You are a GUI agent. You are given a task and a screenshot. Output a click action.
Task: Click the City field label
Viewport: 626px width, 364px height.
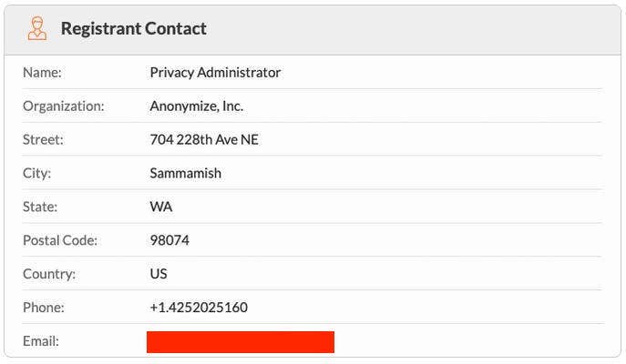pos(37,173)
